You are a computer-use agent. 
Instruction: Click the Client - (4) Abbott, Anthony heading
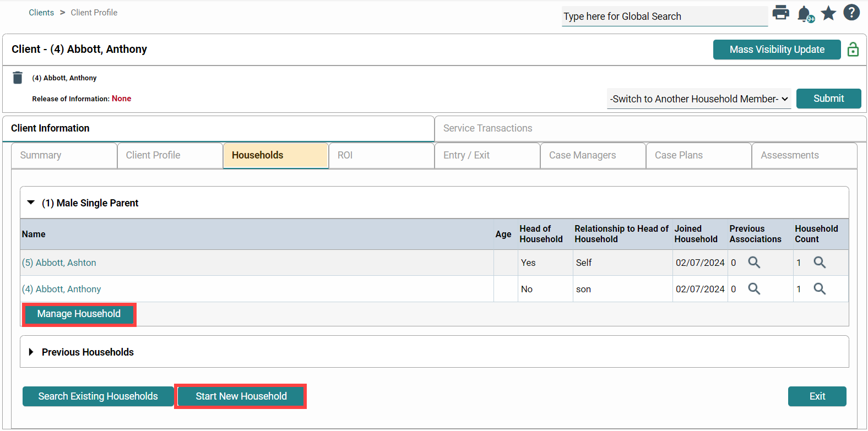[79, 49]
